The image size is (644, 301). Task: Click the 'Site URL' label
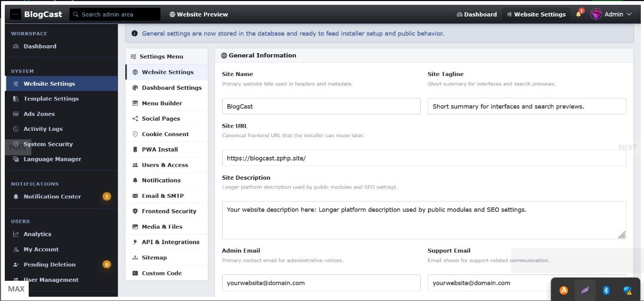[x=235, y=126]
